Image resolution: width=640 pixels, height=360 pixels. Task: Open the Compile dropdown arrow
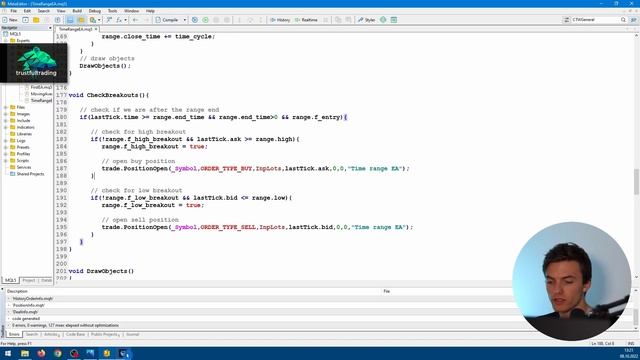(184, 20)
